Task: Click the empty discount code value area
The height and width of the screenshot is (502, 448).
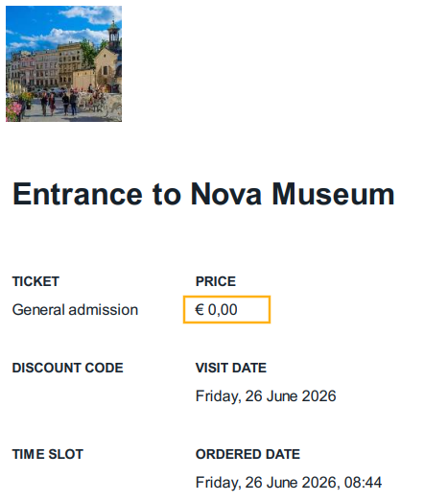Action: pyautogui.click(x=75, y=396)
